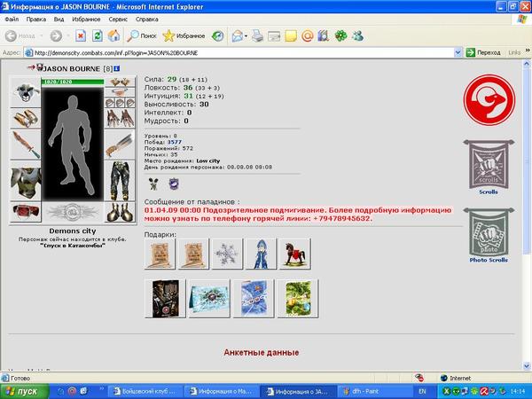Click the gloves equipment slot
This screenshot has width=532, height=399.
tap(120, 119)
